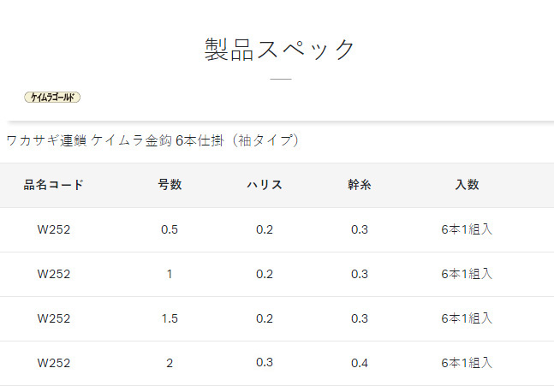Click the 製品スペック heading
This screenshot has height=392, width=554.
279,50
